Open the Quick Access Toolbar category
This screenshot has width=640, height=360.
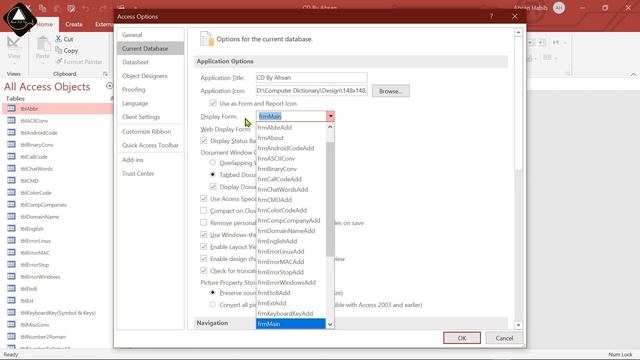[150, 145]
